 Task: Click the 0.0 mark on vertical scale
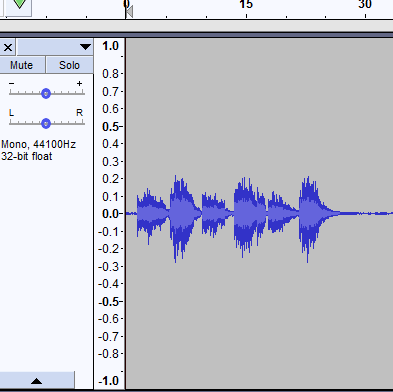(111, 214)
